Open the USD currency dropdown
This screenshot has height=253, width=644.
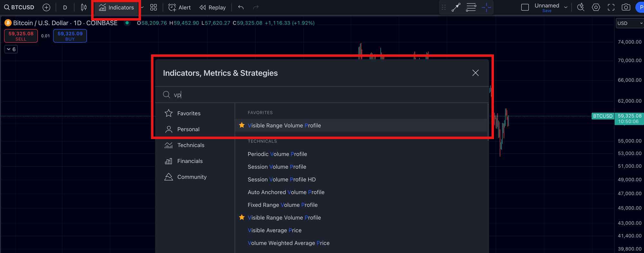click(x=630, y=23)
